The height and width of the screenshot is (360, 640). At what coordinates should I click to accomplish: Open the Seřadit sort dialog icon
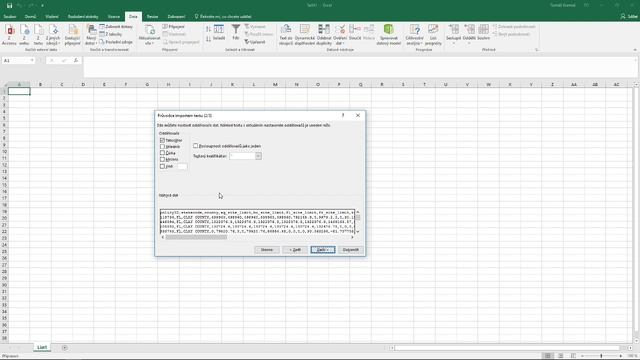coord(219,32)
